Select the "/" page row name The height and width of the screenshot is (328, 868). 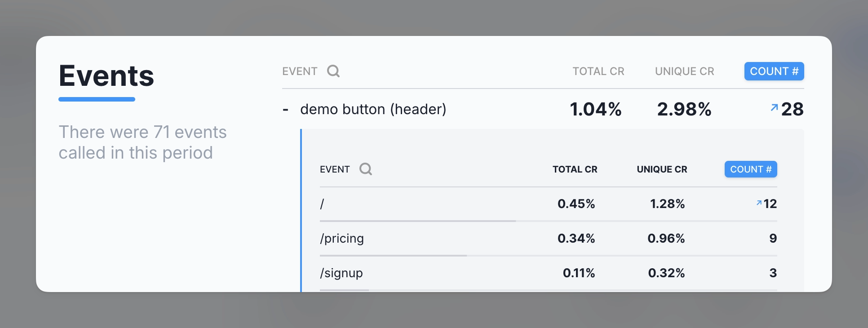(x=322, y=204)
